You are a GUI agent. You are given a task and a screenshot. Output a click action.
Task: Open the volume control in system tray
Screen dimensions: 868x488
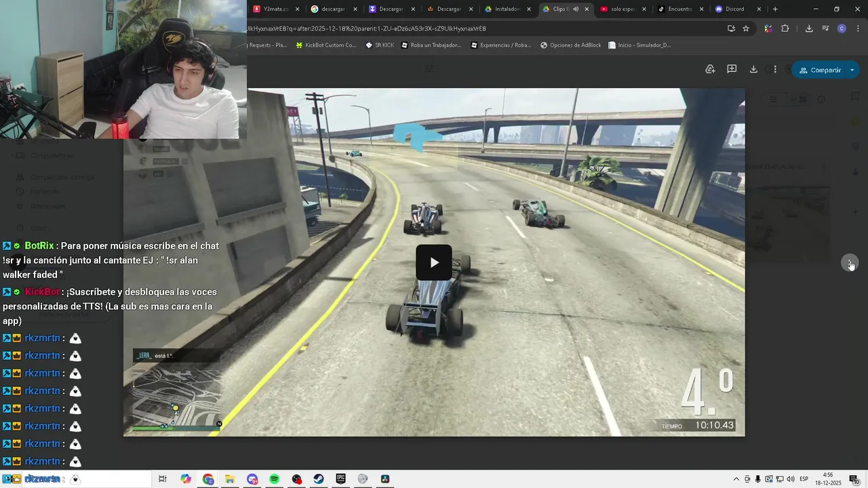click(x=790, y=479)
